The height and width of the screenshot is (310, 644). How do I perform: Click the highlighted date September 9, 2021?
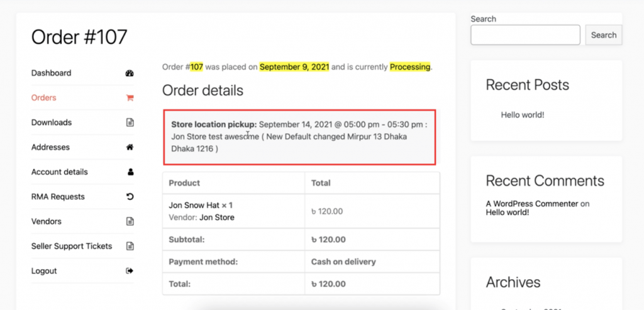tap(294, 67)
